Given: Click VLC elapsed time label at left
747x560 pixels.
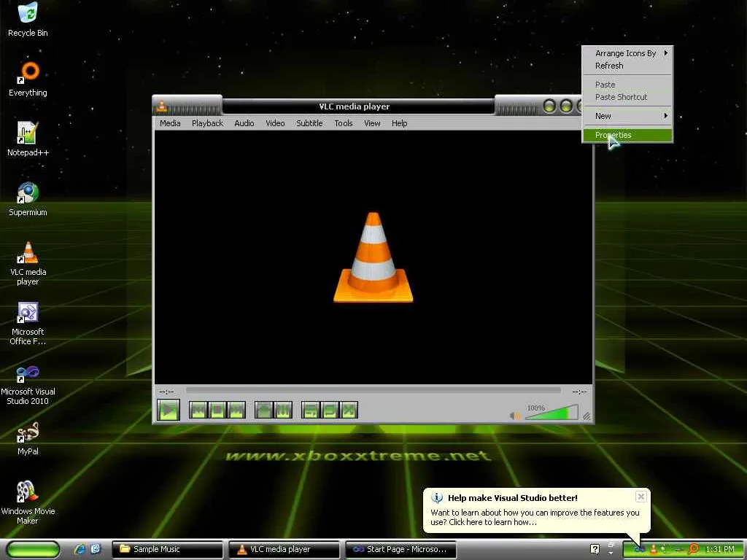Looking at the screenshot, I should pos(167,392).
